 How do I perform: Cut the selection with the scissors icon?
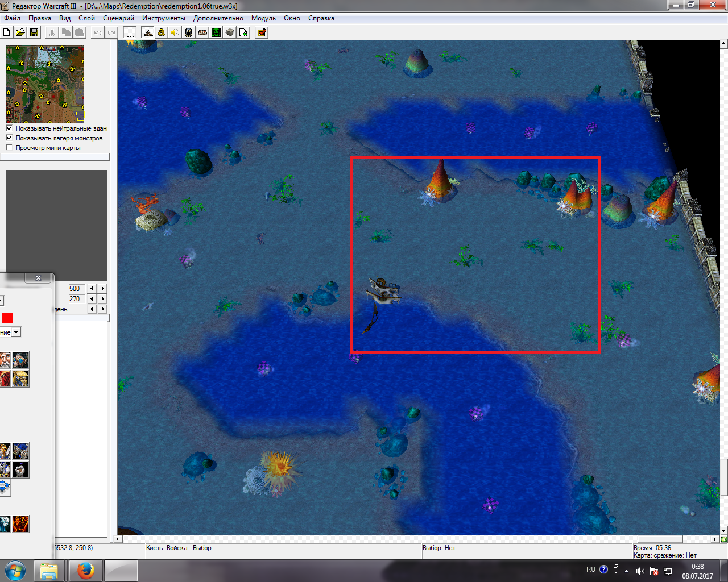tap(52, 32)
